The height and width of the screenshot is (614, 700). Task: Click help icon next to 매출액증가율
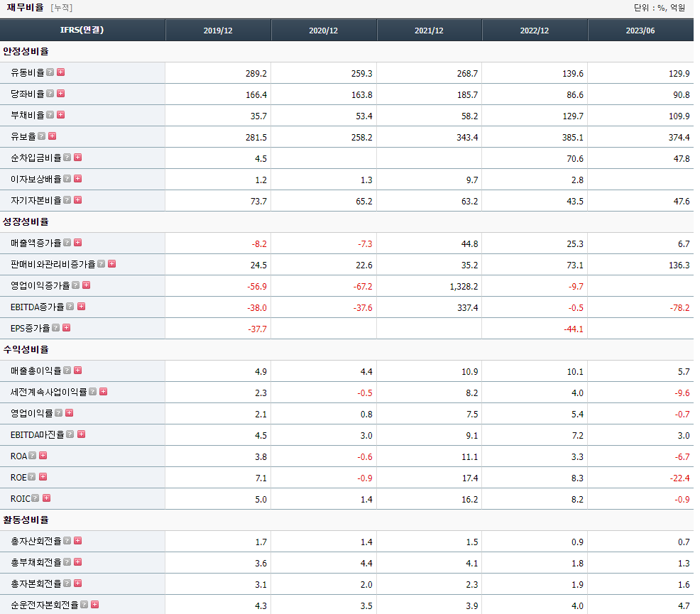point(67,243)
